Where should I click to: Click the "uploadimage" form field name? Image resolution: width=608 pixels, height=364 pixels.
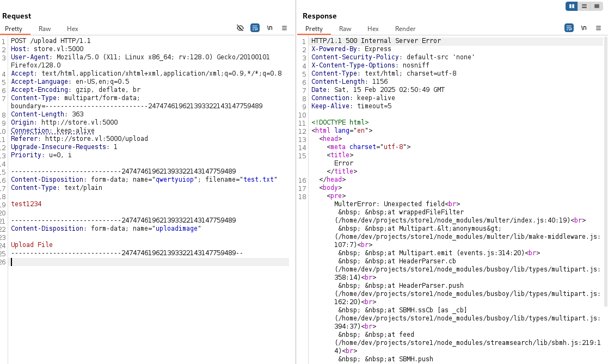click(176, 229)
